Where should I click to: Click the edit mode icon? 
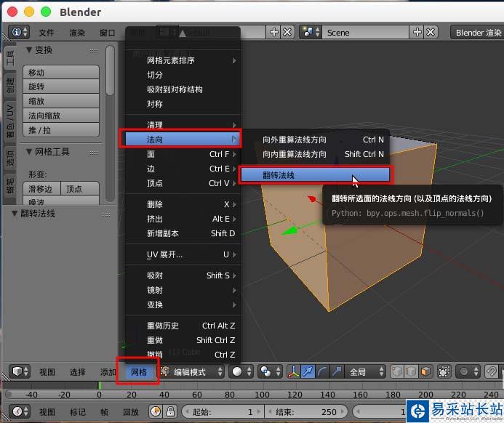pyautogui.click(x=165, y=371)
